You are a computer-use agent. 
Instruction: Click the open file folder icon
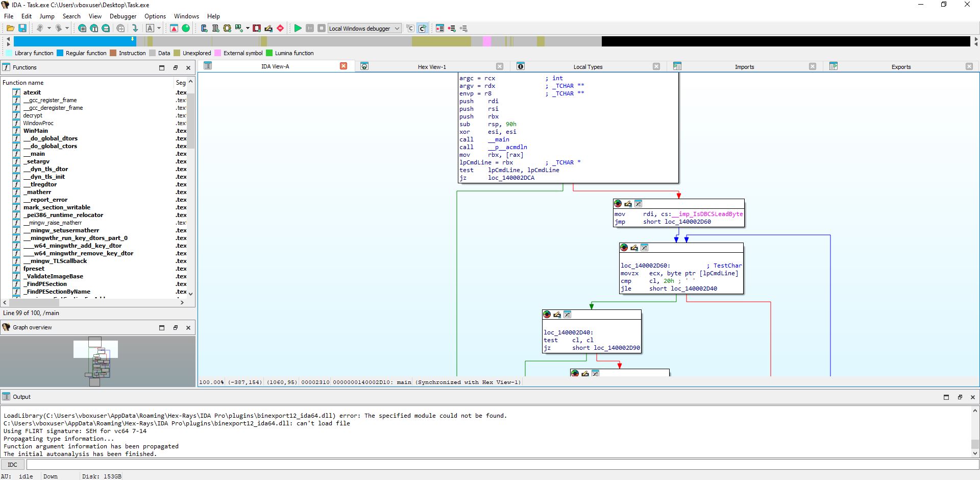click(10, 28)
